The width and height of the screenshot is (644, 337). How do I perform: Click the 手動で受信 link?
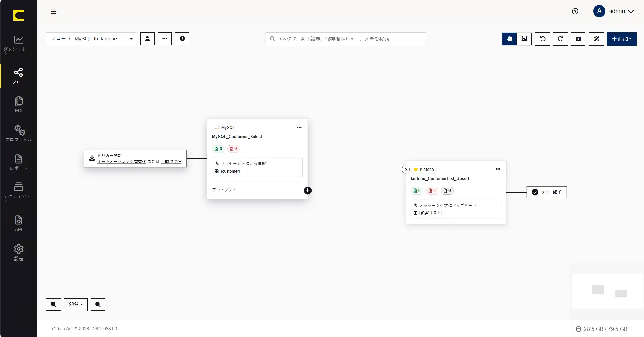[x=171, y=162]
